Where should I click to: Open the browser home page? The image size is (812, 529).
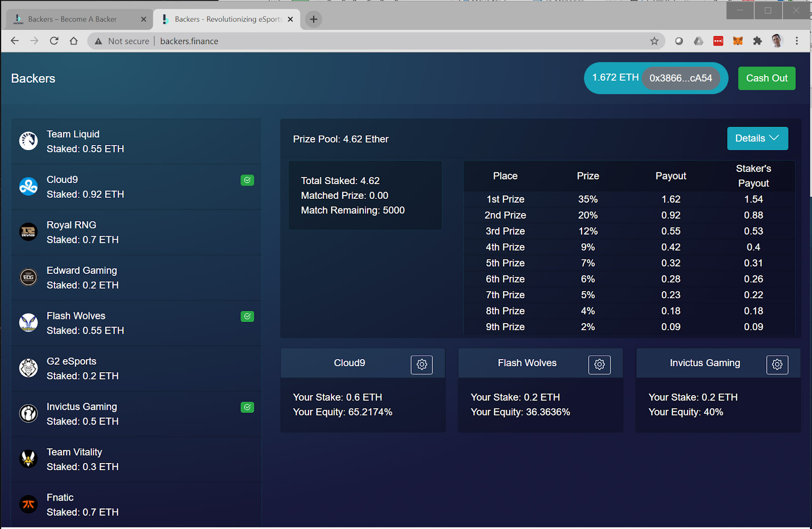pyautogui.click(x=74, y=41)
